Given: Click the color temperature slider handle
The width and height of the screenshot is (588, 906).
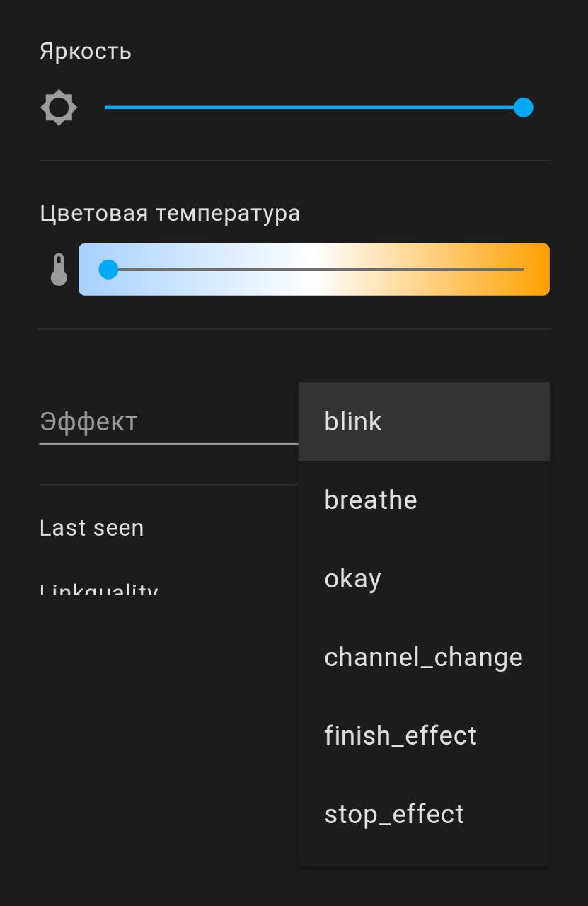Looking at the screenshot, I should pyautogui.click(x=108, y=270).
